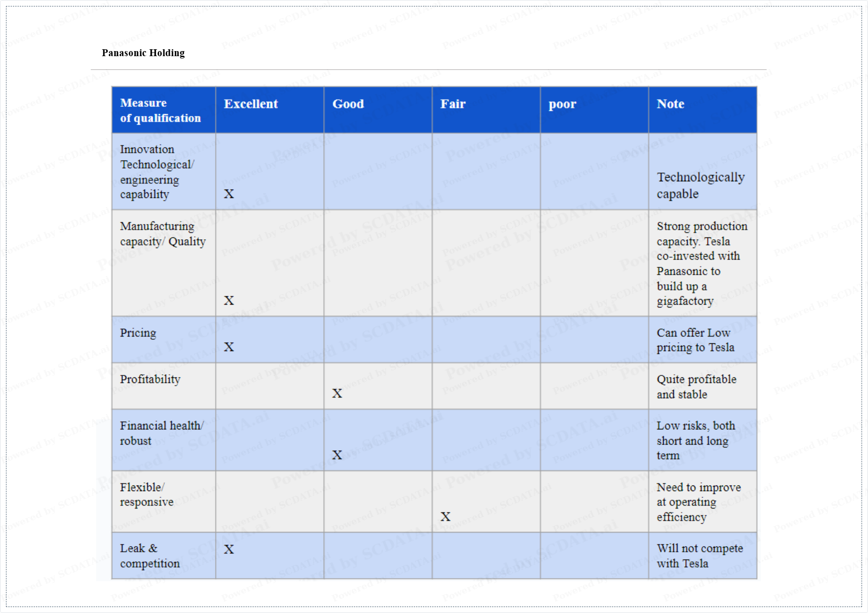Select the 'Good' column header
The height and width of the screenshot is (613, 868).
(378, 110)
